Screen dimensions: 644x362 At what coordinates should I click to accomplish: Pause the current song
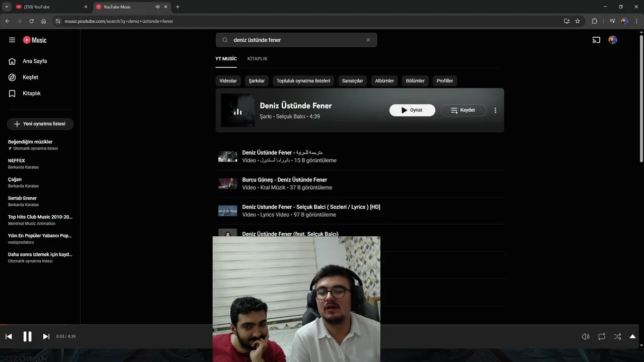(x=28, y=336)
